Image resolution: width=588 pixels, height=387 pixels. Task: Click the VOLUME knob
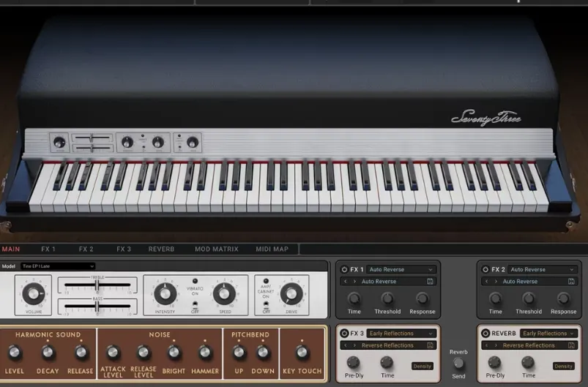(34, 293)
